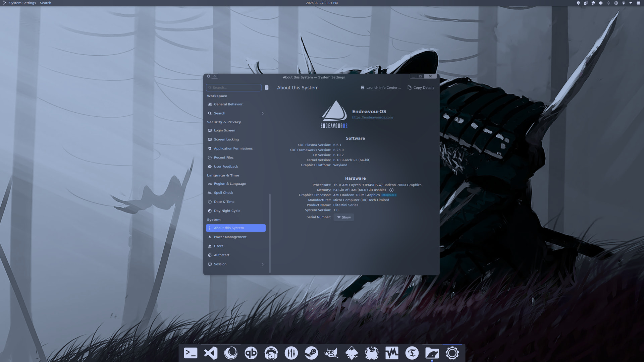Toggle the sidebar menu button beside search
Viewport: 644px width, 362px height.
point(267,87)
